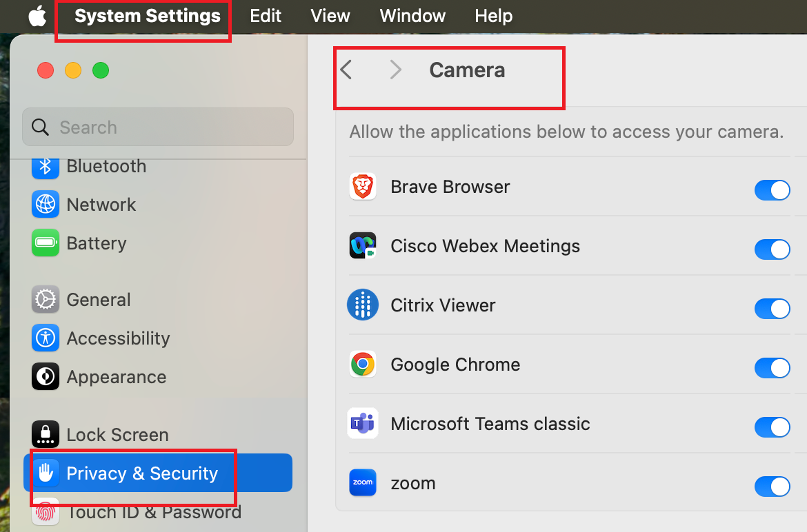Click the forward chevron beside Camera
Viewport: 807px width, 532px height.
tap(395, 70)
